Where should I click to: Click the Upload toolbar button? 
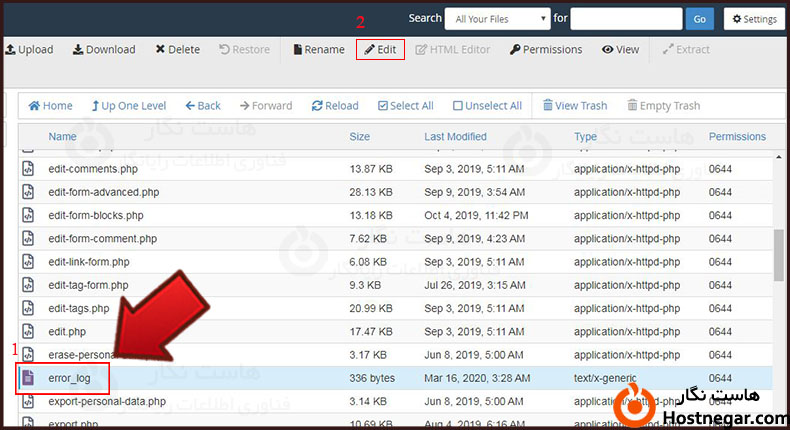coord(29,49)
